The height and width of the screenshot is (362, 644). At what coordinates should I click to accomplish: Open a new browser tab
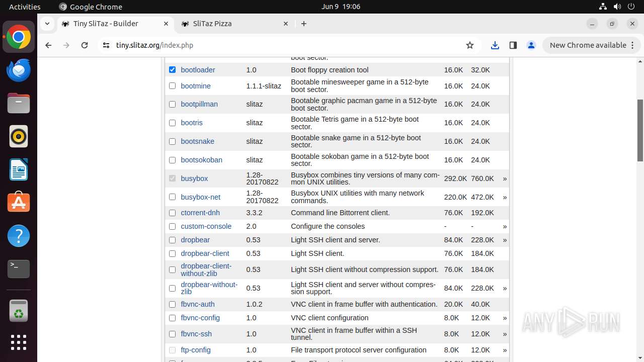coord(304,24)
